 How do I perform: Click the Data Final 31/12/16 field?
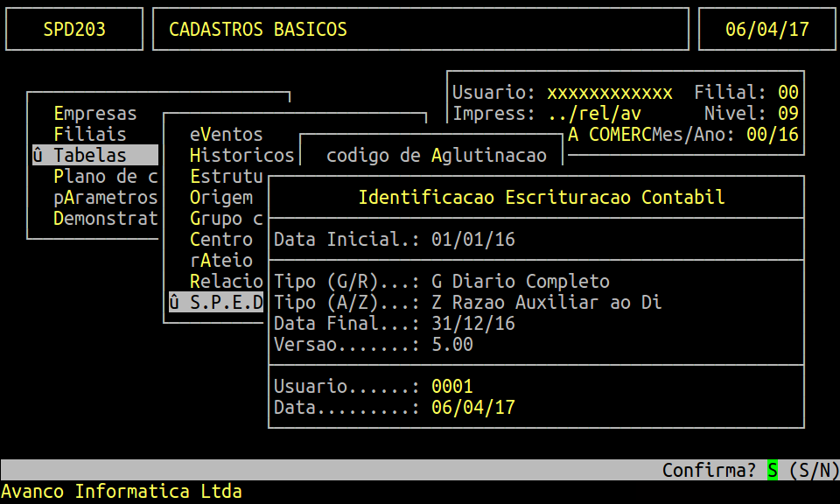pyautogui.click(x=472, y=324)
